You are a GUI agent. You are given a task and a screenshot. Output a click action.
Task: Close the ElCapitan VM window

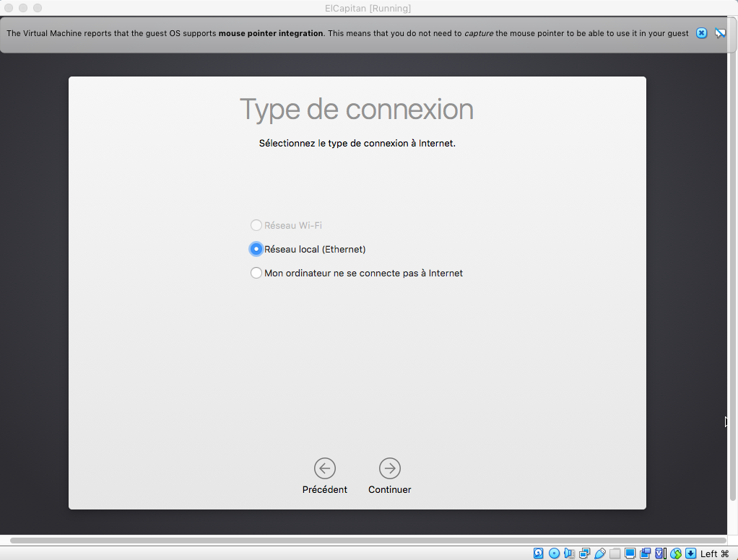pos(9,8)
